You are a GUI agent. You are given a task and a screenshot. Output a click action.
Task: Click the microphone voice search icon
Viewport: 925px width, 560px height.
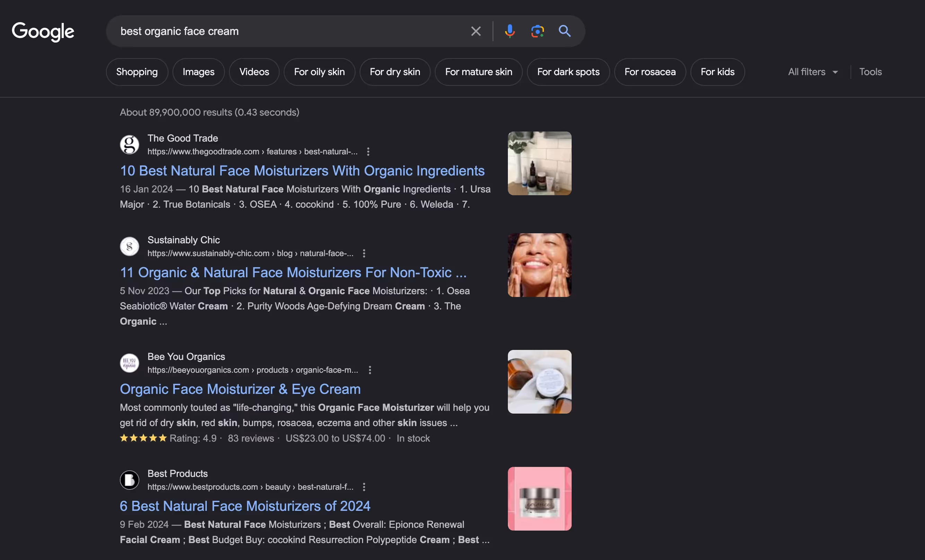(x=509, y=31)
